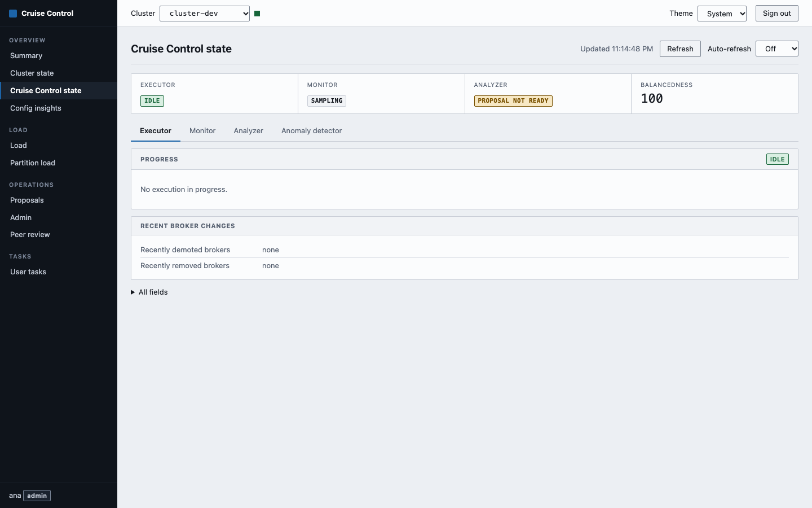Screen dimensions: 812x508
Task: Click the Cruise Control brand title
Action: pyautogui.click(x=47, y=14)
